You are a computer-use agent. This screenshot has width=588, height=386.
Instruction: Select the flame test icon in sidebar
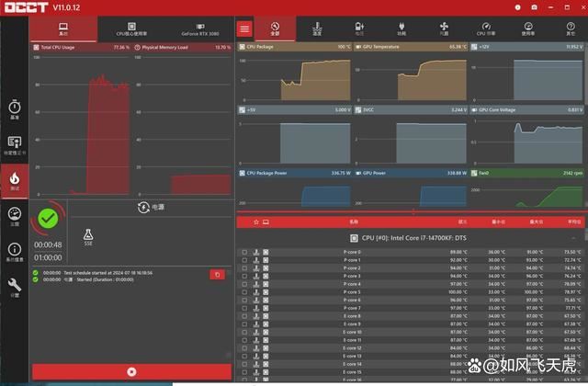[14, 179]
